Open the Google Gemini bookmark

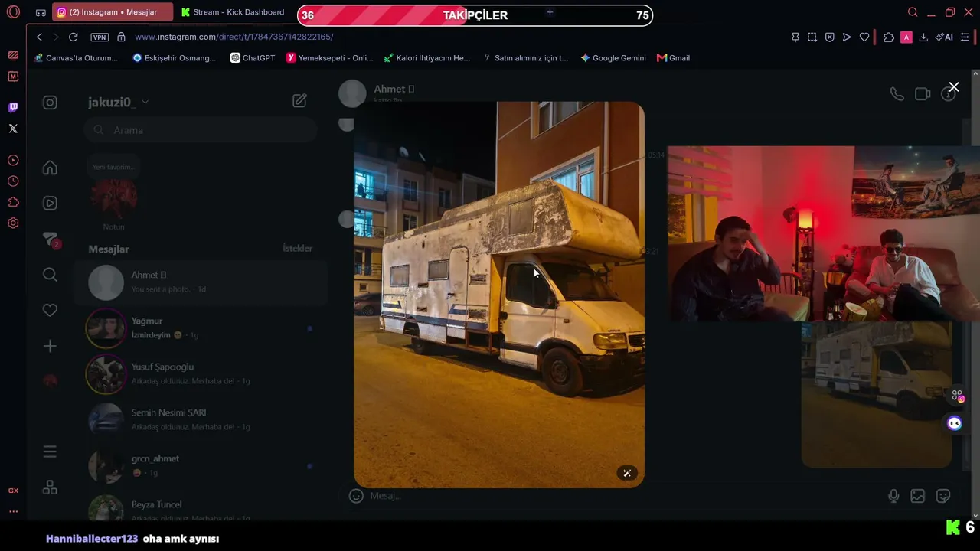613,58
